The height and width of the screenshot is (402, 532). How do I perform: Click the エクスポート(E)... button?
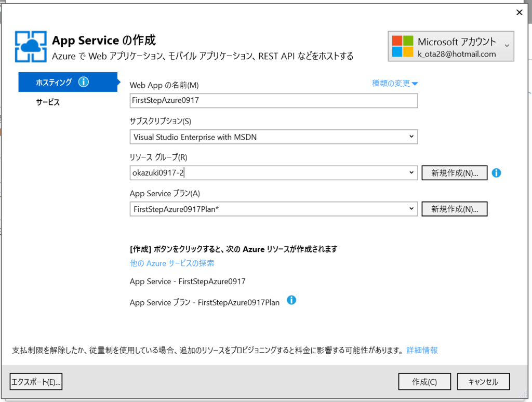pos(36,382)
